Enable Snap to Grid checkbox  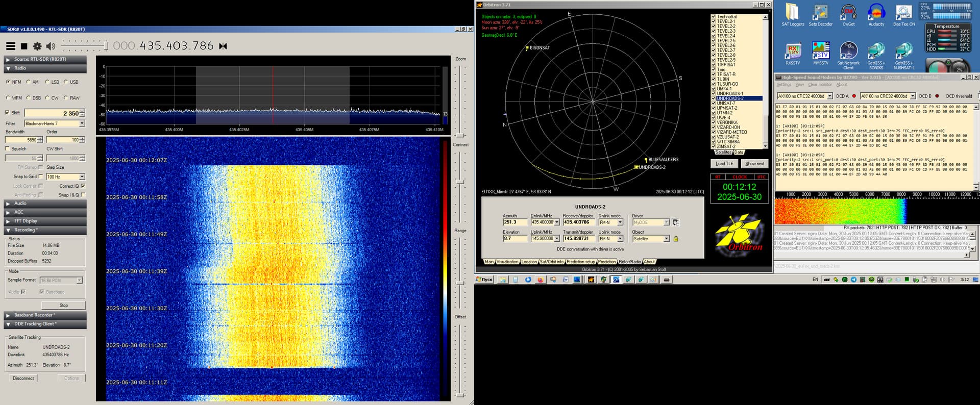click(x=41, y=176)
